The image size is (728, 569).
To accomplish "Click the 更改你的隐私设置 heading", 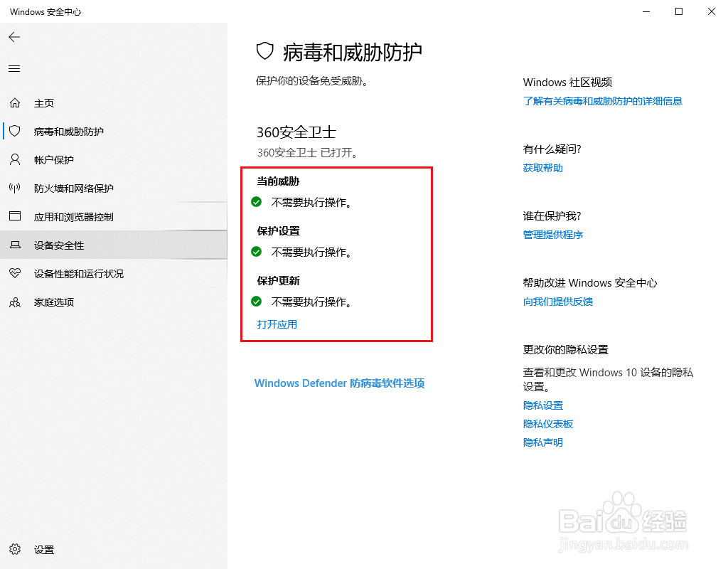I will [x=565, y=350].
